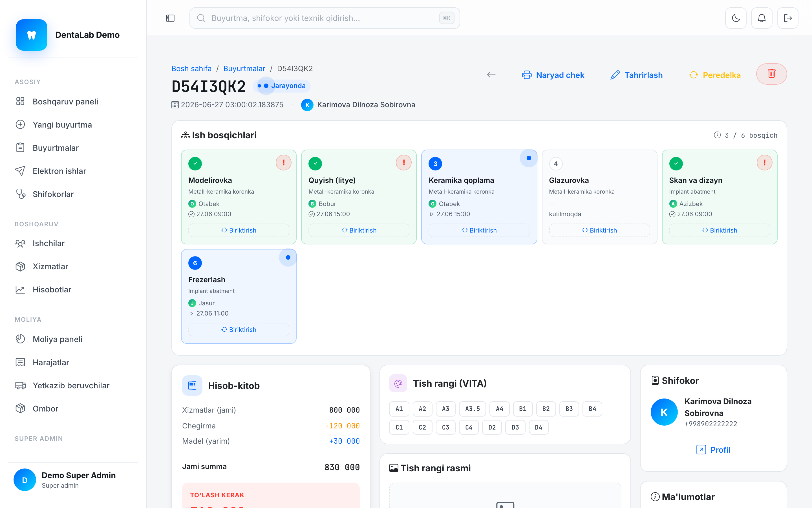The image size is (812, 508).
Task: Go to Buyurtmalar in sidebar
Action: click(x=73, y=148)
